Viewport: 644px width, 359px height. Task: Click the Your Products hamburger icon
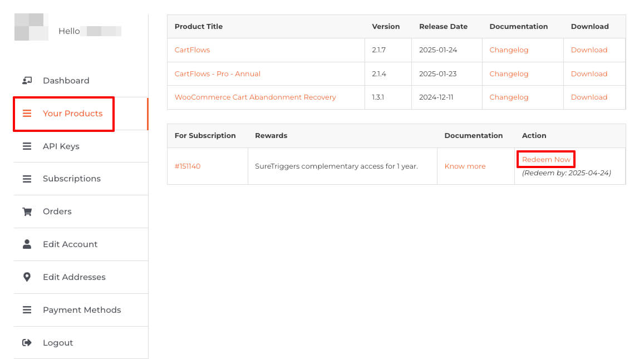click(x=27, y=113)
